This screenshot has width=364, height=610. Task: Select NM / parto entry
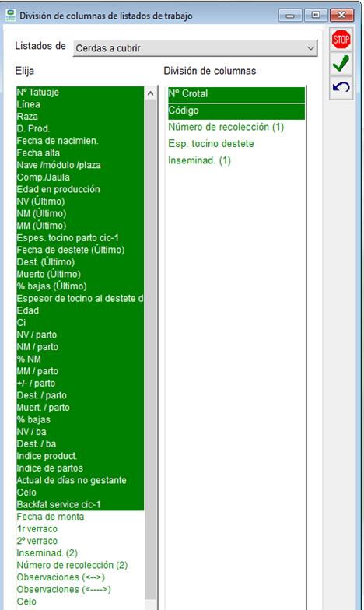(80, 347)
